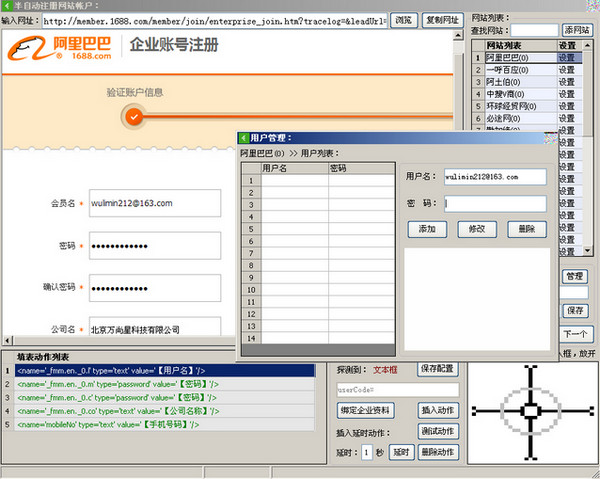The height and width of the screenshot is (479, 600).
Task: Click the 下一个 next button
Action: pyautogui.click(x=575, y=334)
